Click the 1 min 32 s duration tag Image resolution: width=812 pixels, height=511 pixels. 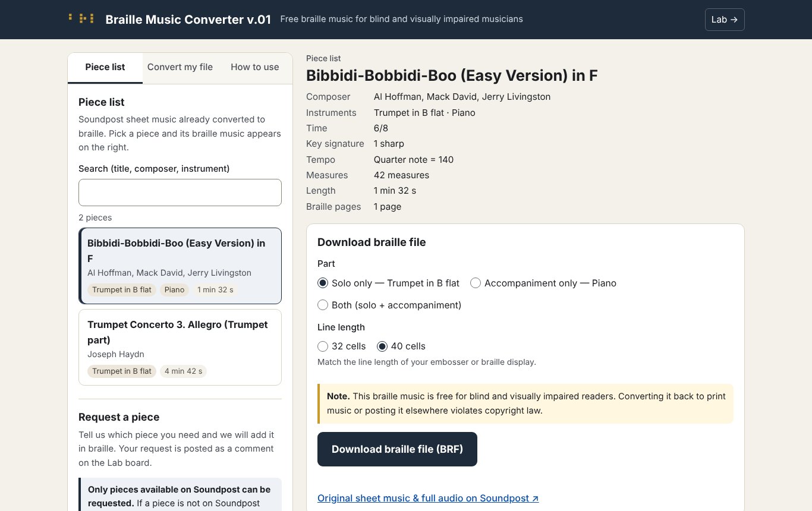pos(215,290)
